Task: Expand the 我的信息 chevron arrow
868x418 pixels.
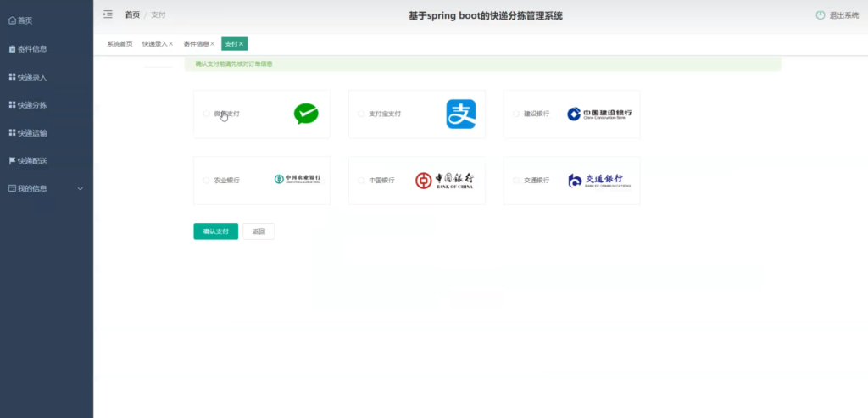Action: 81,189
